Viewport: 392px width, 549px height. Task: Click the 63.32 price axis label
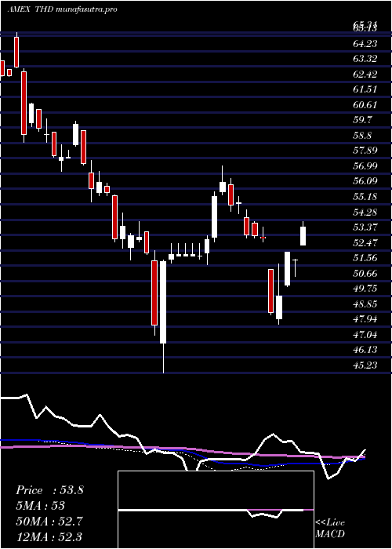tap(365, 59)
